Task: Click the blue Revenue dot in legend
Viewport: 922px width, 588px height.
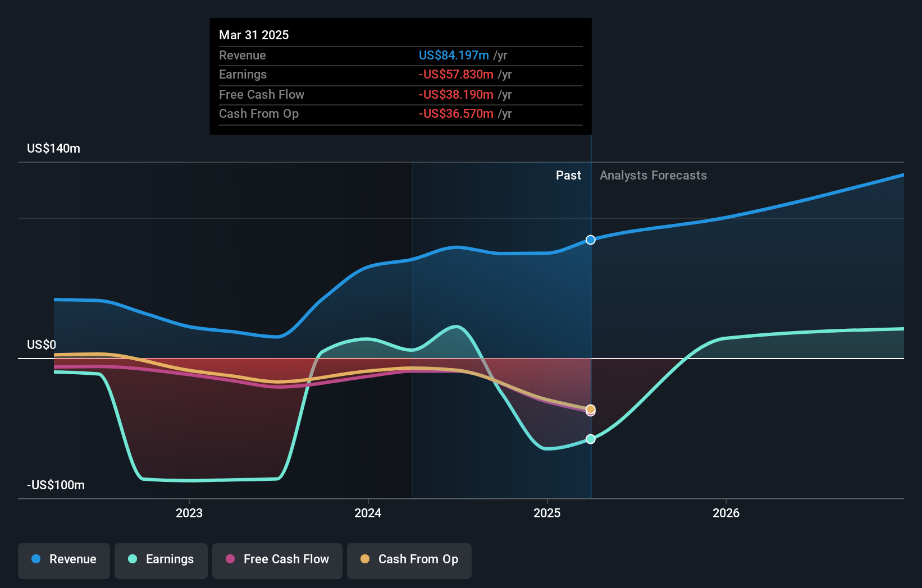Action: [x=36, y=559]
